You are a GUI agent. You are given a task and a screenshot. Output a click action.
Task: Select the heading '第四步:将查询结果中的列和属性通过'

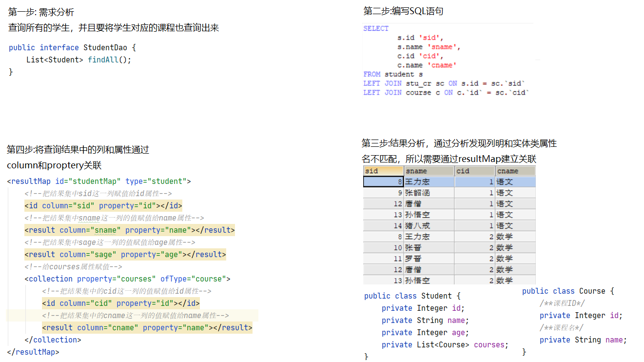pos(78,149)
